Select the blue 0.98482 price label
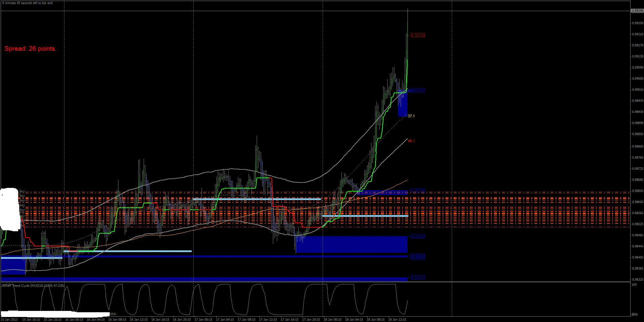This screenshot has height=322, width=644. click(x=418, y=237)
